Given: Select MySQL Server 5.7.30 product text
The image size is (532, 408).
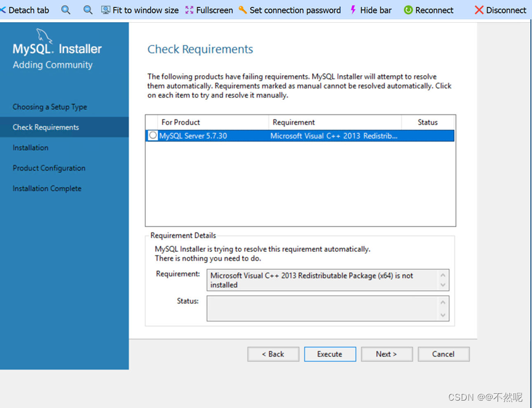Looking at the screenshot, I should tap(193, 136).
